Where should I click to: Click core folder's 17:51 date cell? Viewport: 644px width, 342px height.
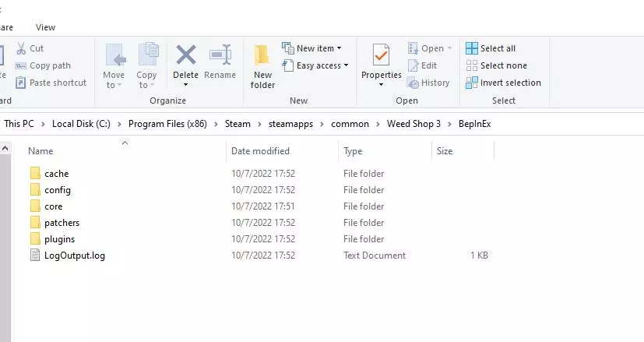click(263, 206)
